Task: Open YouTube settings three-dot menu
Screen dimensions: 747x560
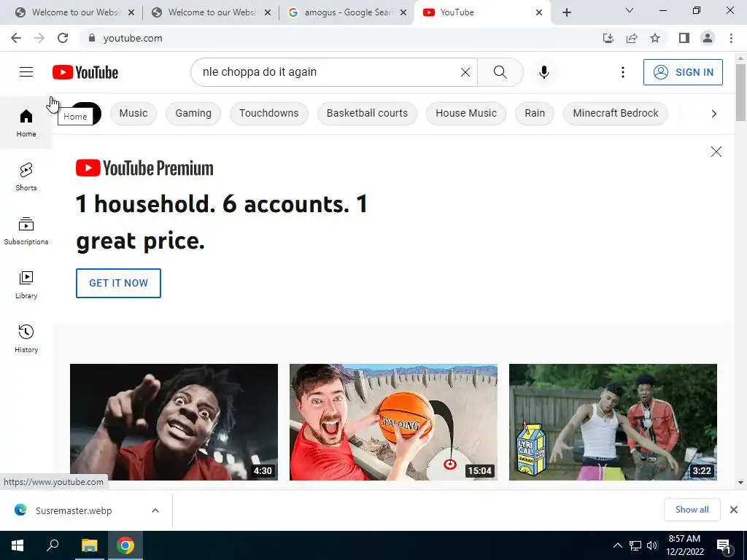Action: [623, 72]
